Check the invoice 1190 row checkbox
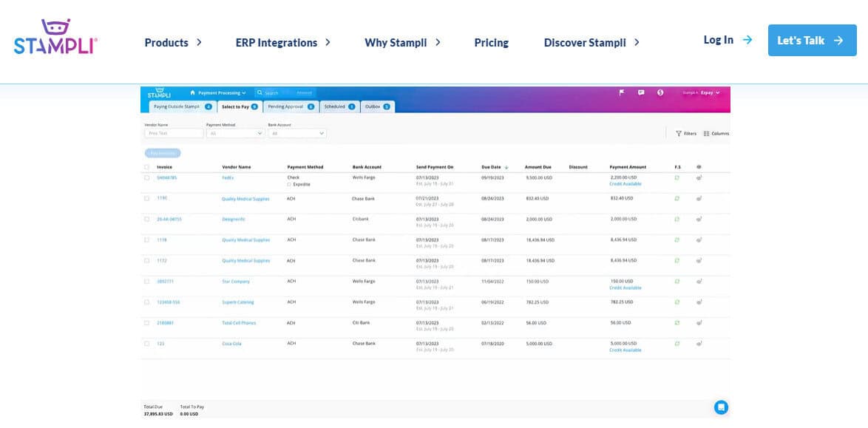The image size is (868, 428). tap(146, 198)
